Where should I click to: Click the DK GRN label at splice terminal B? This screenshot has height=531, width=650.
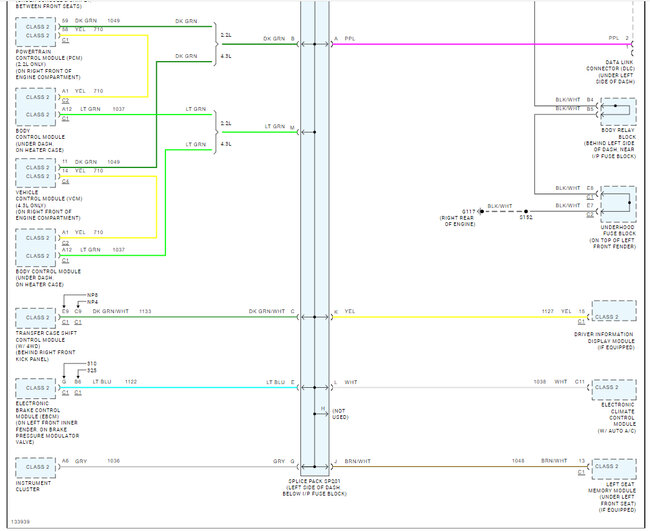click(274, 39)
